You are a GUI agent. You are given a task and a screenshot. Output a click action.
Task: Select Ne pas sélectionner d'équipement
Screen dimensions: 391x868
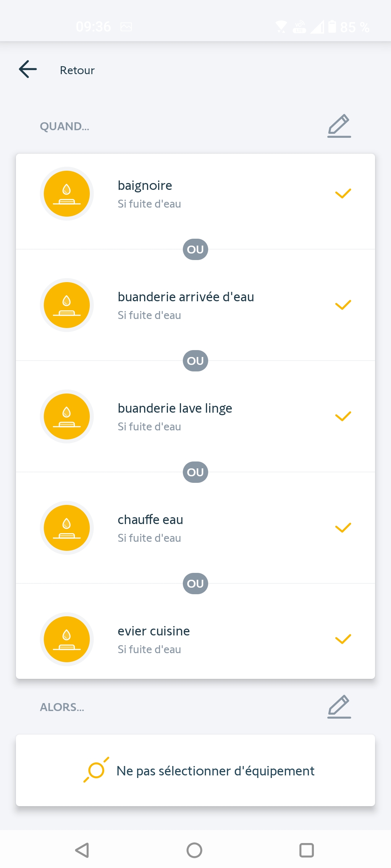[215, 771]
